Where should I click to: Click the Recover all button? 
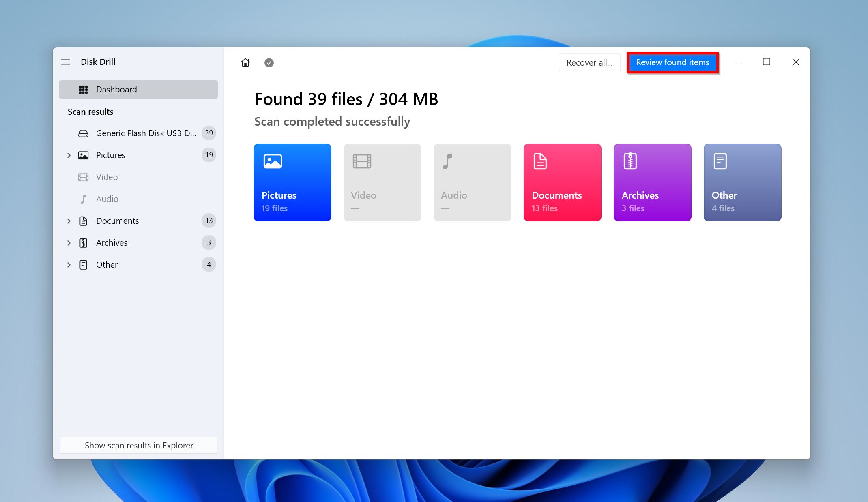589,62
